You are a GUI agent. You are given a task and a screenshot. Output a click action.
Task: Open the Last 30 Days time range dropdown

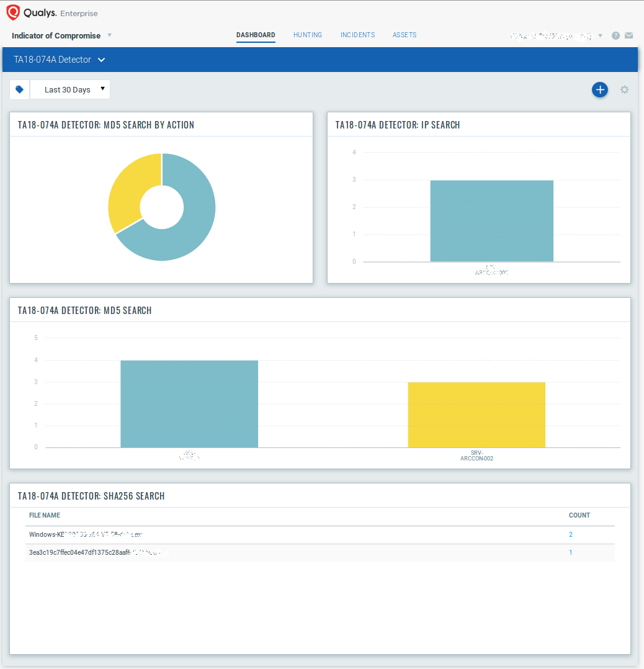(69, 89)
